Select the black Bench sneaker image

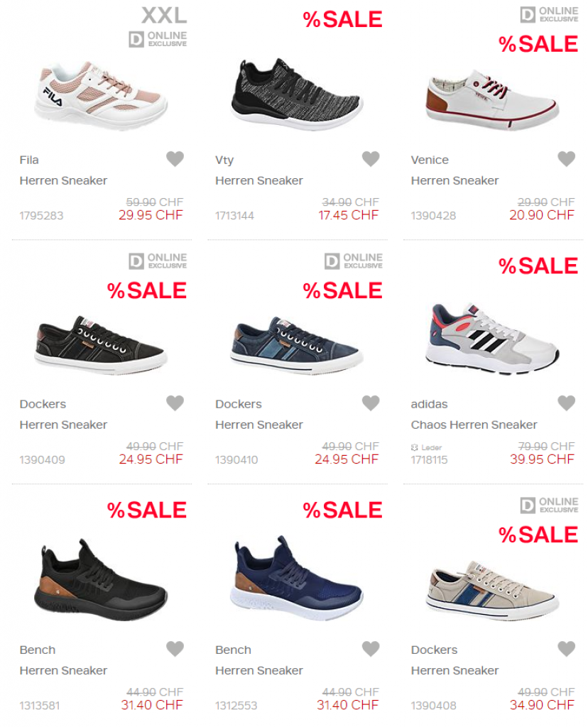[x=101, y=580]
